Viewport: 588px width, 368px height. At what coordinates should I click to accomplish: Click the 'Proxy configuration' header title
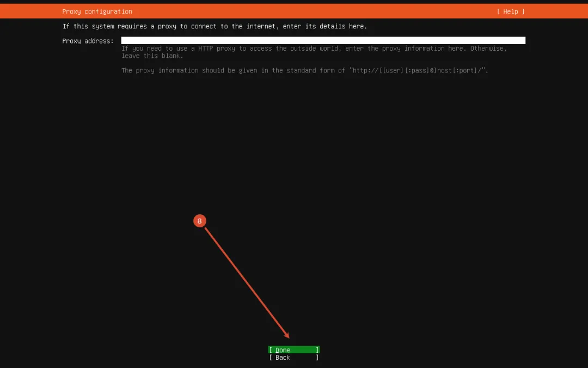click(x=97, y=11)
